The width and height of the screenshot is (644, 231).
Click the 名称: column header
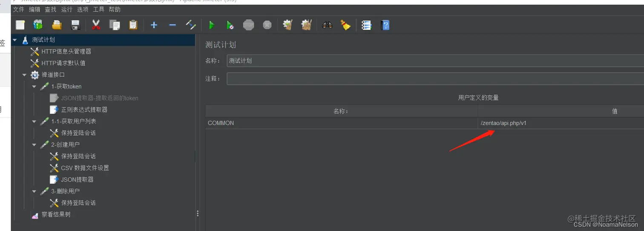(x=342, y=111)
